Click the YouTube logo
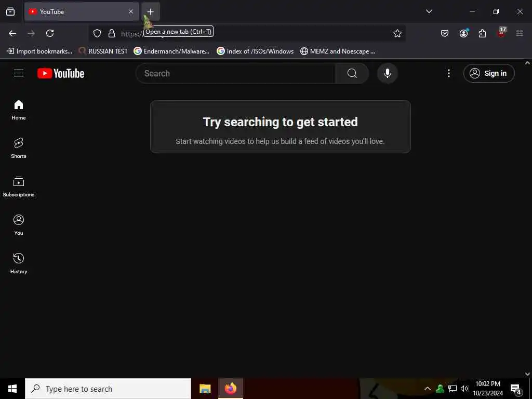The image size is (532, 399). pyautogui.click(x=61, y=73)
